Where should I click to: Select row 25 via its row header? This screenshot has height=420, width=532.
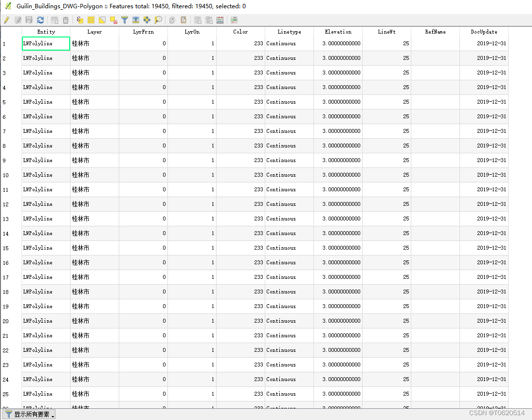coord(11,394)
